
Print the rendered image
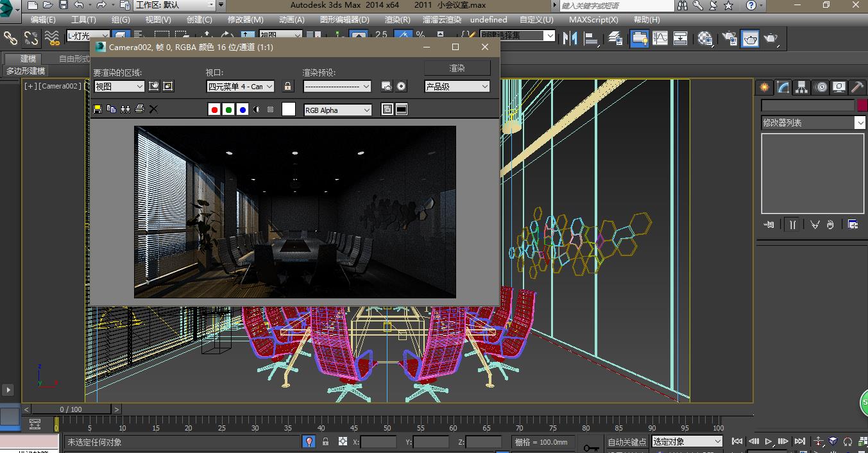pos(140,110)
